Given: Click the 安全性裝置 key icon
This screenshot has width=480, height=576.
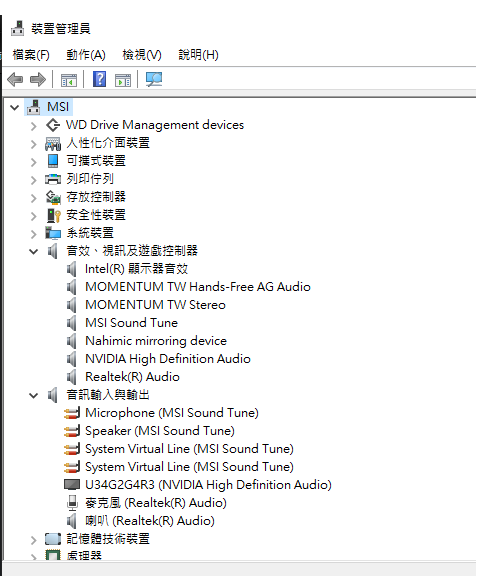Looking at the screenshot, I should point(54,215).
